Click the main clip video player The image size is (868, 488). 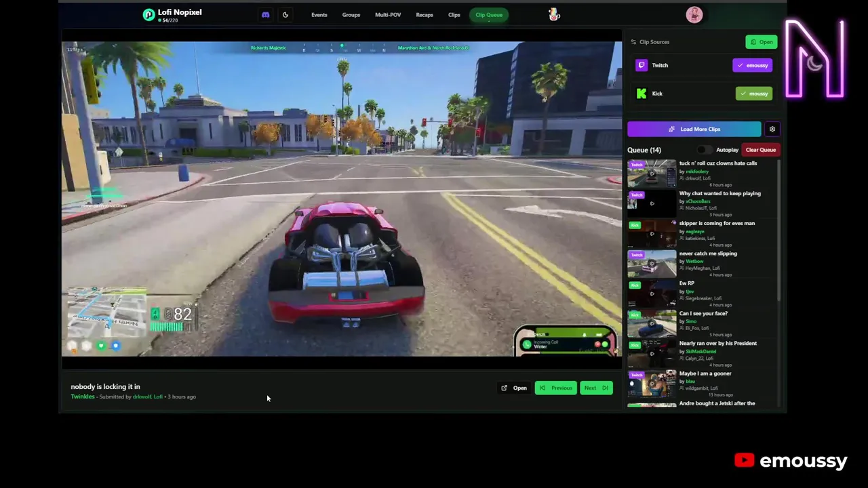[x=342, y=199]
